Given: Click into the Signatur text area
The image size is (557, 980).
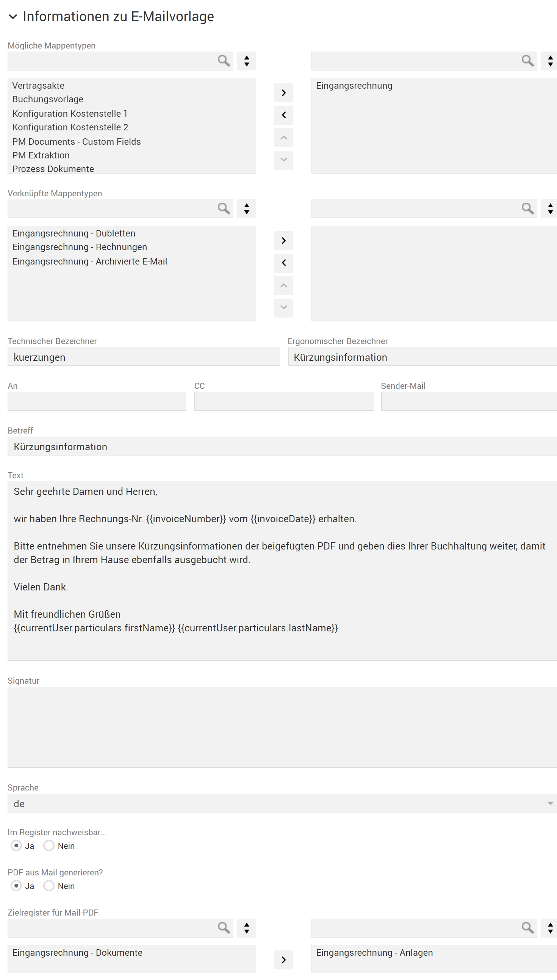Looking at the screenshot, I should click(282, 727).
